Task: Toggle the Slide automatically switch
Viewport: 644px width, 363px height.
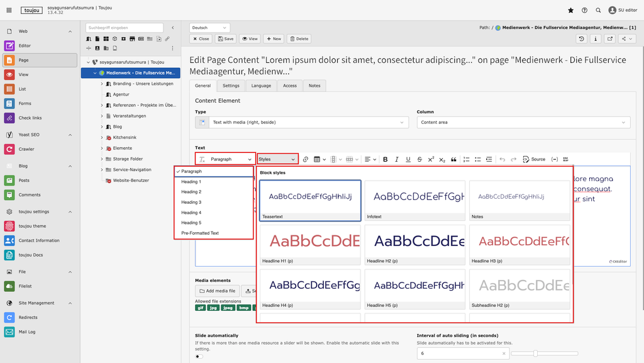Action: click(199, 357)
